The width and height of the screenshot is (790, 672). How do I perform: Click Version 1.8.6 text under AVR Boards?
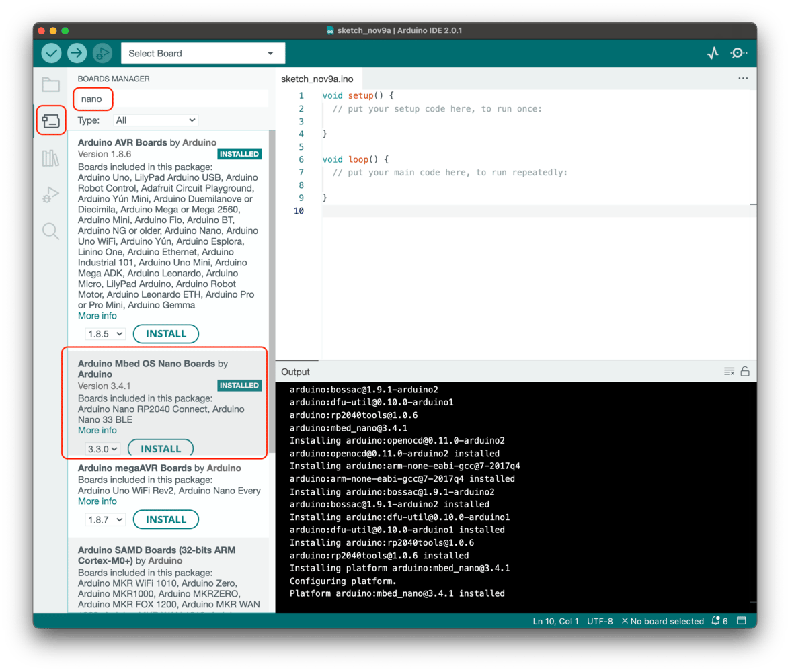pos(104,154)
